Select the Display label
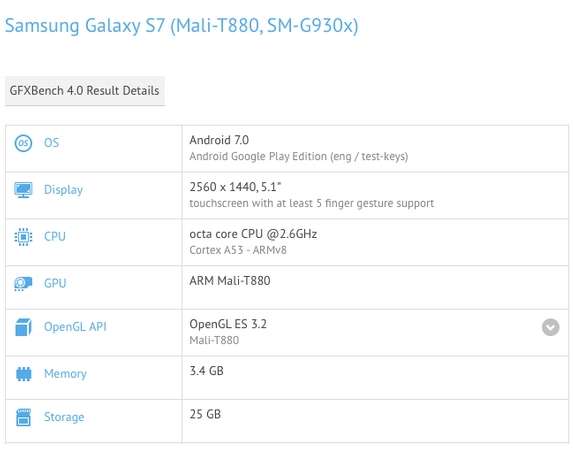 pos(63,190)
